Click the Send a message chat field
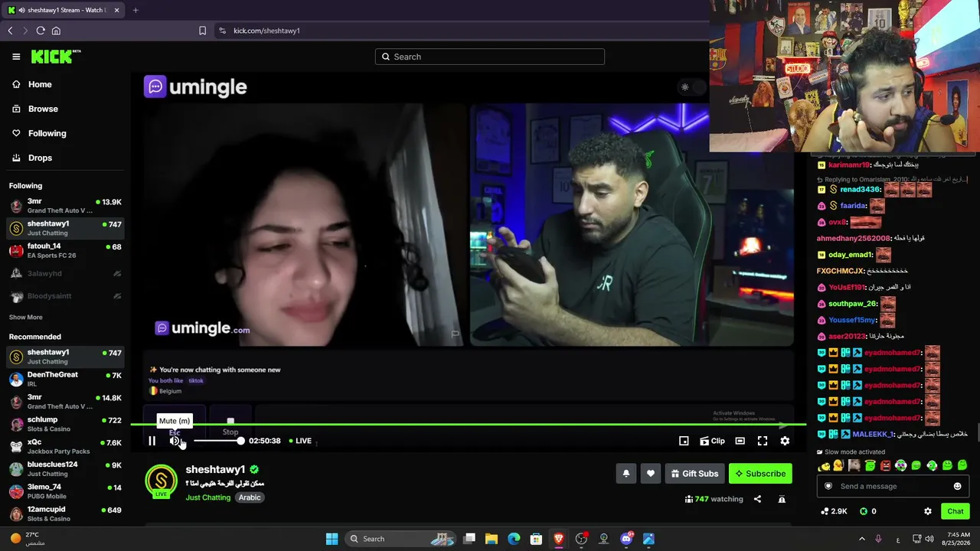Viewport: 980px width, 551px height. pyautogui.click(x=892, y=486)
